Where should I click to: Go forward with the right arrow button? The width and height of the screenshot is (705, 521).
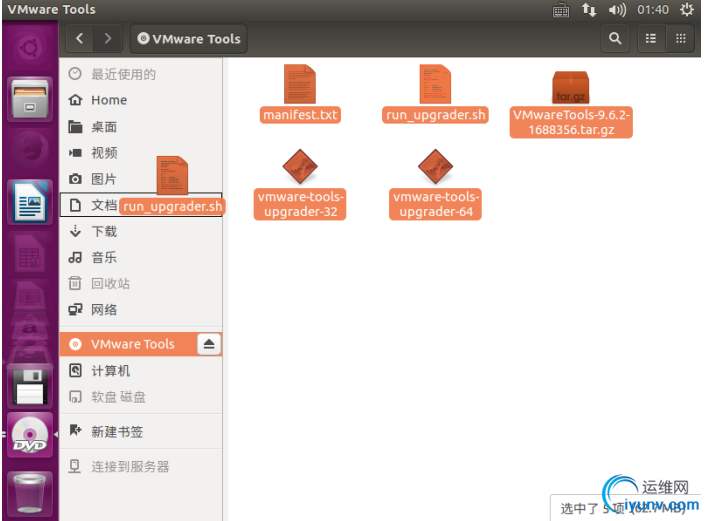107,39
